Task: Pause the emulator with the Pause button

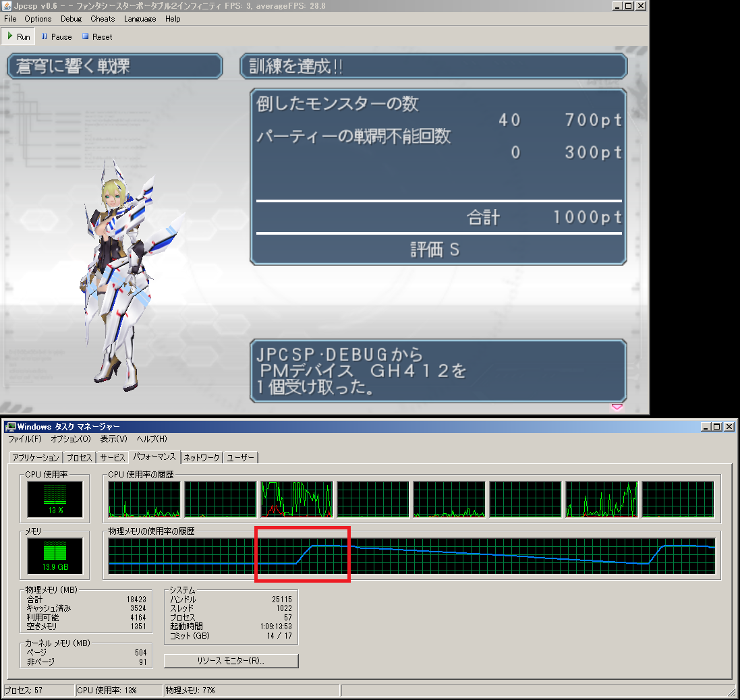Action: (x=56, y=37)
